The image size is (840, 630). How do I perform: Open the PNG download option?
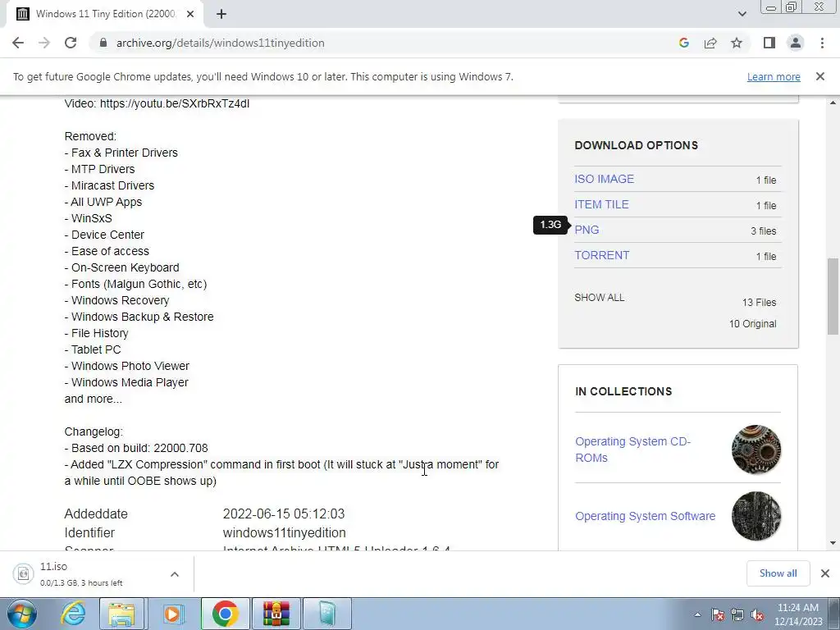[587, 230]
